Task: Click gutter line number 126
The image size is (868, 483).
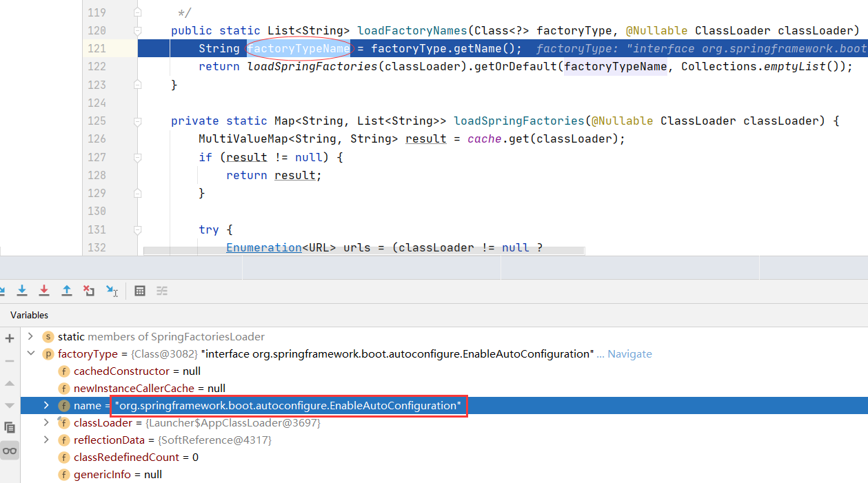Action: click(97, 138)
